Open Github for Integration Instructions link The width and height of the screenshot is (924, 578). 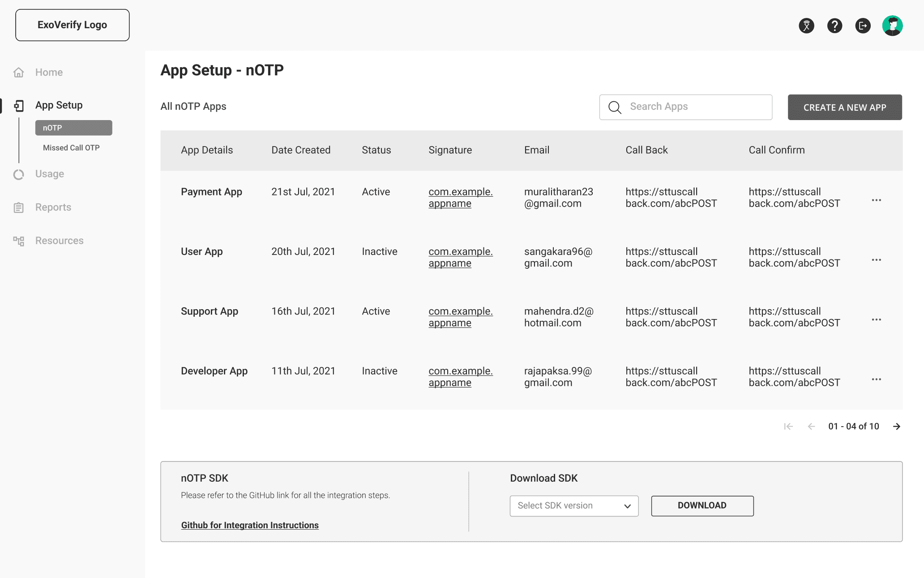pyautogui.click(x=250, y=525)
